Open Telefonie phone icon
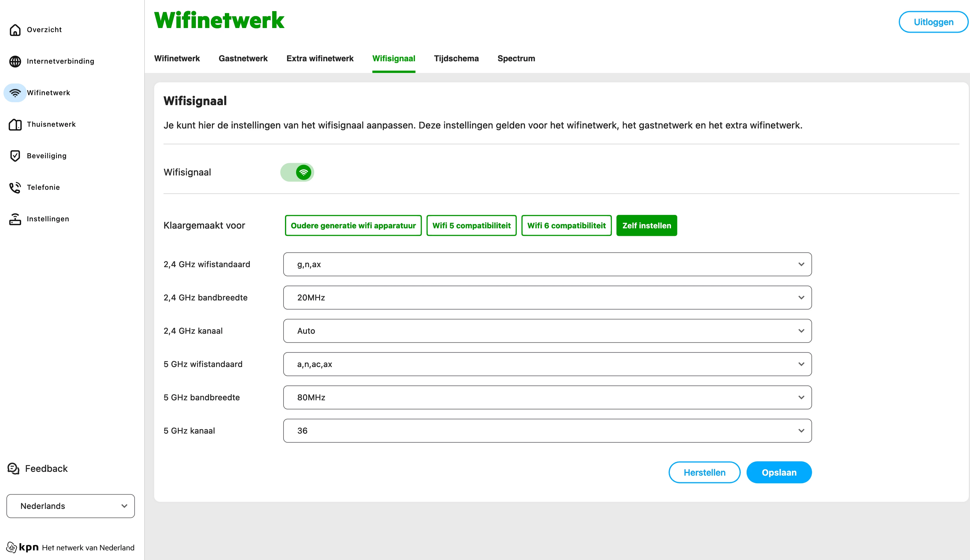 [x=15, y=187]
